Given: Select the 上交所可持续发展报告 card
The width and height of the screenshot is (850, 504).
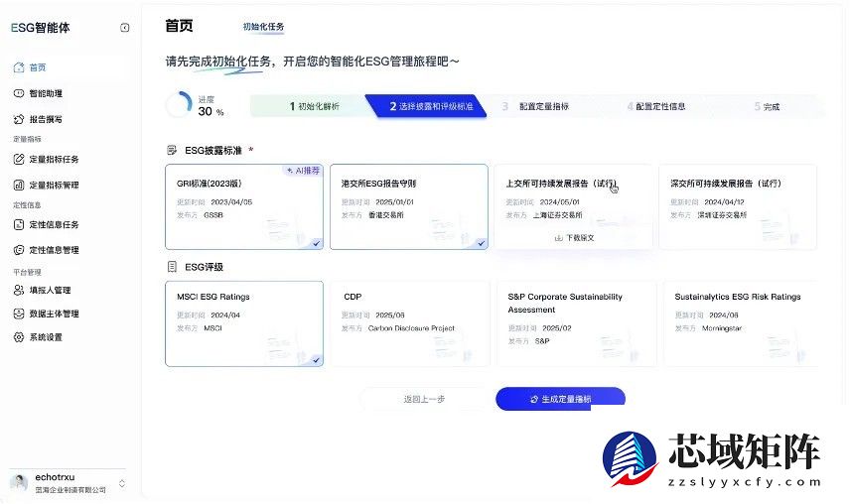Looking at the screenshot, I should pos(573,206).
